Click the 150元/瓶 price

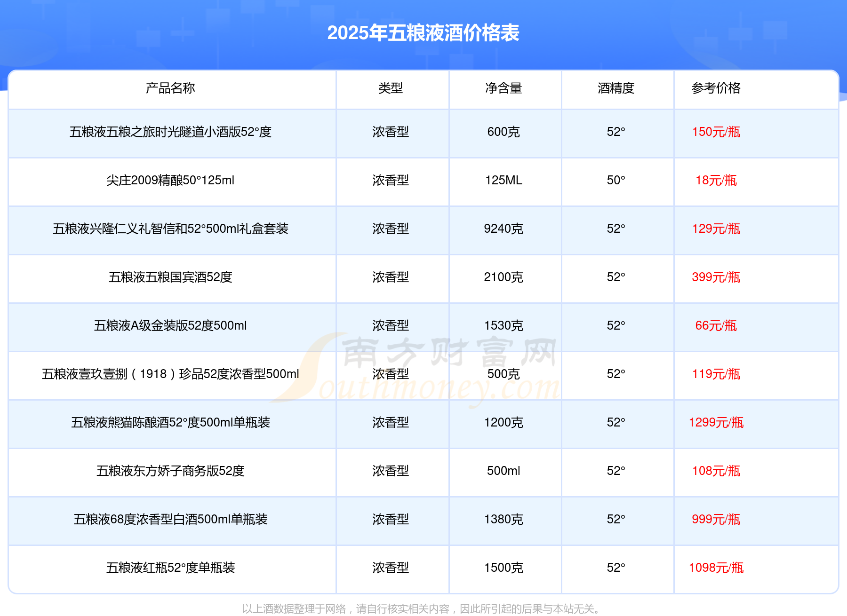click(x=716, y=132)
